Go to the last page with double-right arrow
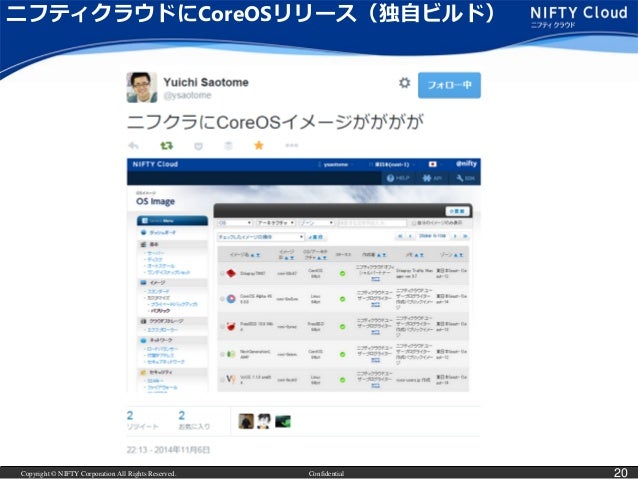Viewport: 638px width, 479px height. [465, 236]
